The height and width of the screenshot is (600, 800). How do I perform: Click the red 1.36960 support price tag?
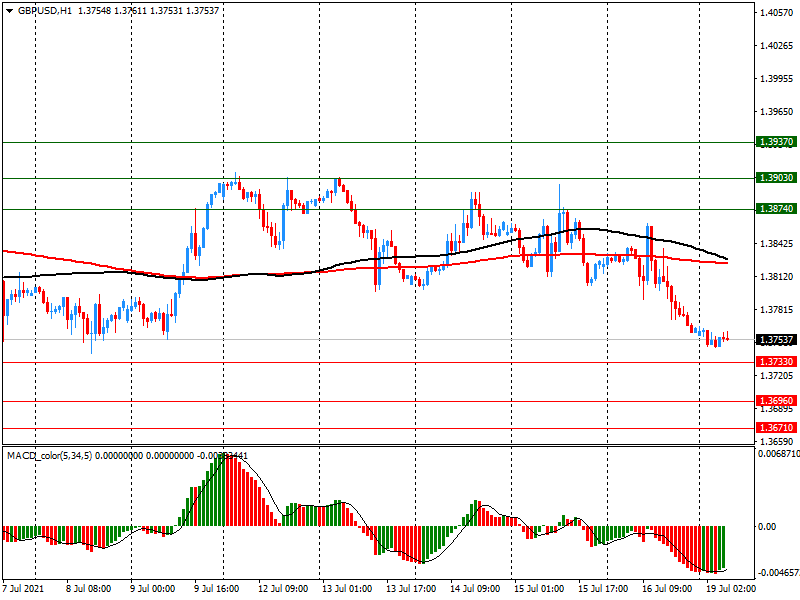pos(775,401)
